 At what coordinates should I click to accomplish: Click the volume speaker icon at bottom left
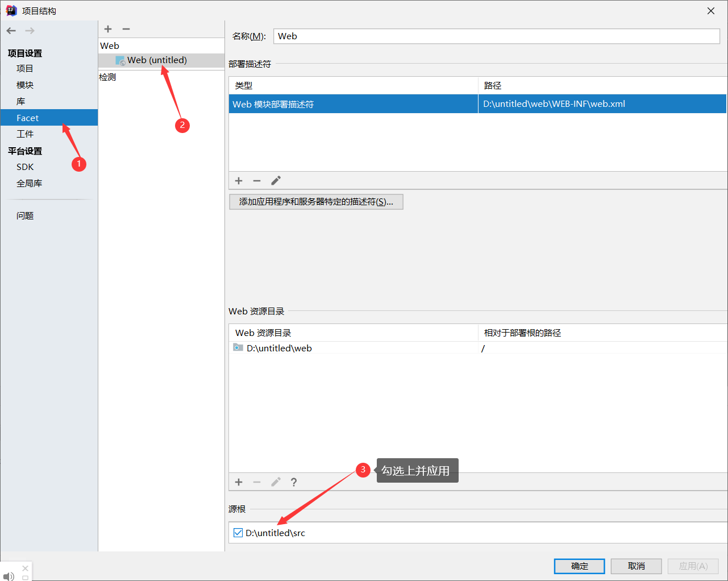tap(9, 576)
